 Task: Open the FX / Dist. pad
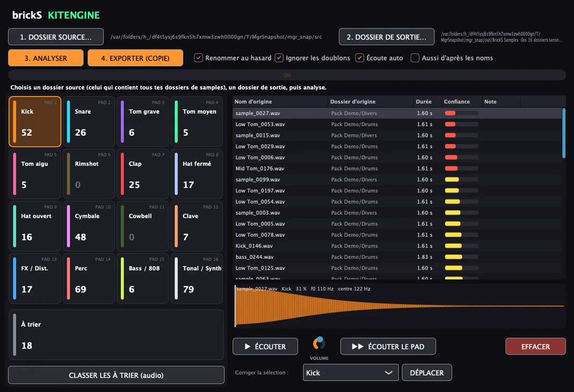[35, 279]
